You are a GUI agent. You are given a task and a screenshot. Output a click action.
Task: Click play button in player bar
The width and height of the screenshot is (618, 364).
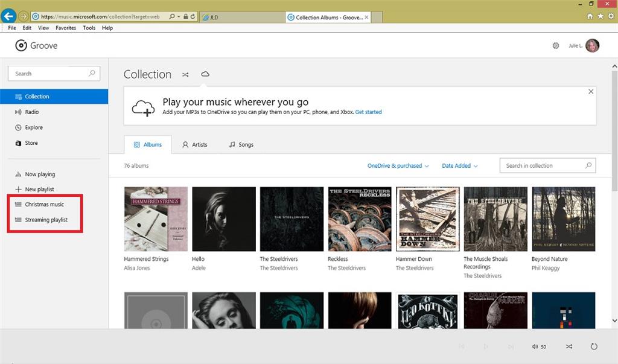pos(486,346)
